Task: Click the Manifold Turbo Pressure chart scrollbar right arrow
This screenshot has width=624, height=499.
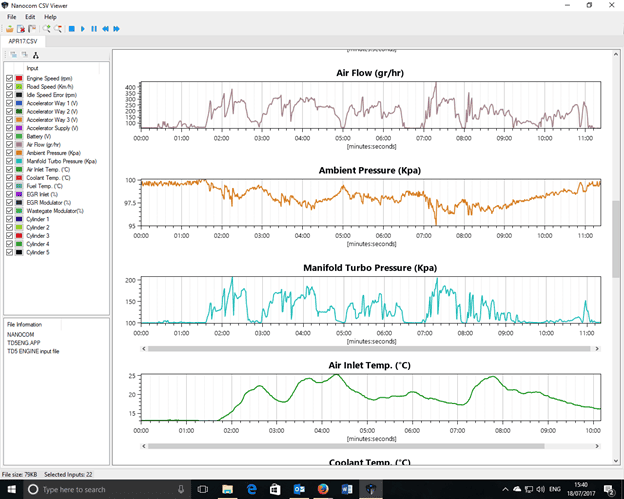Action: click(597, 349)
